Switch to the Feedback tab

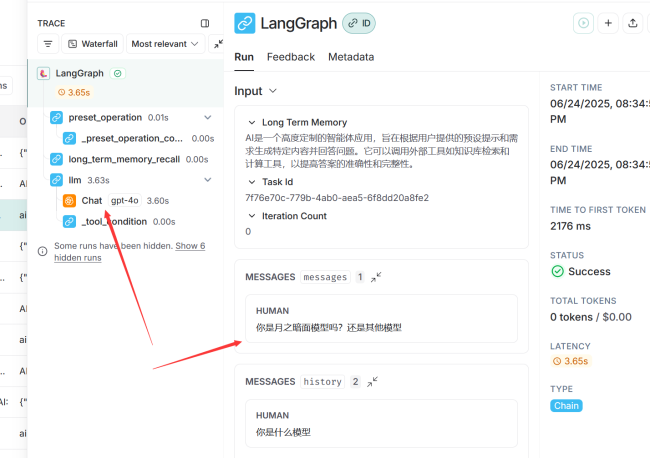[x=291, y=57]
